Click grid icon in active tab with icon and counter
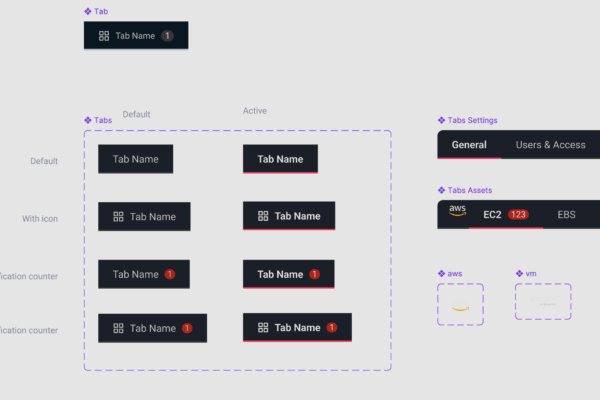The width and height of the screenshot is (600, 400). (263, 328)
